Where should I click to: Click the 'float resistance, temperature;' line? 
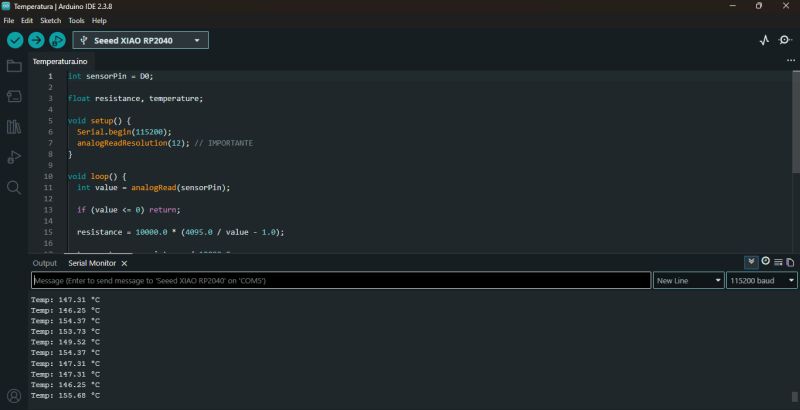tap(136, 98)
